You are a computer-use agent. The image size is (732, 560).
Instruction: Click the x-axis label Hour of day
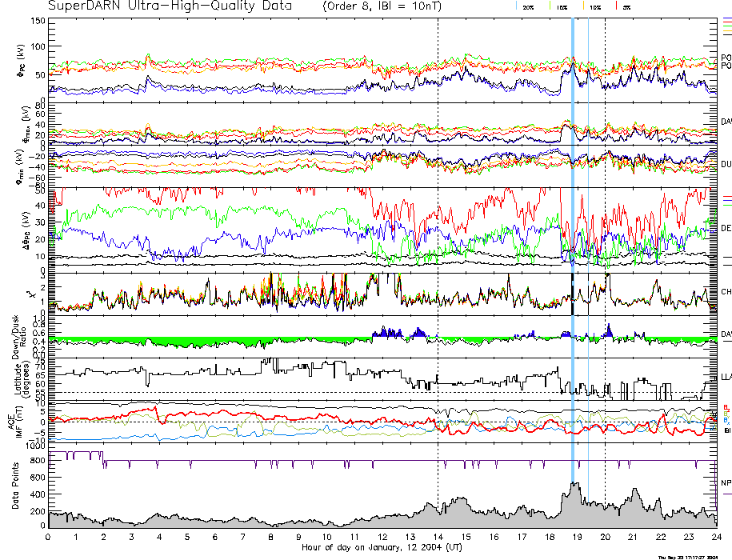click(x=382, y=548)
